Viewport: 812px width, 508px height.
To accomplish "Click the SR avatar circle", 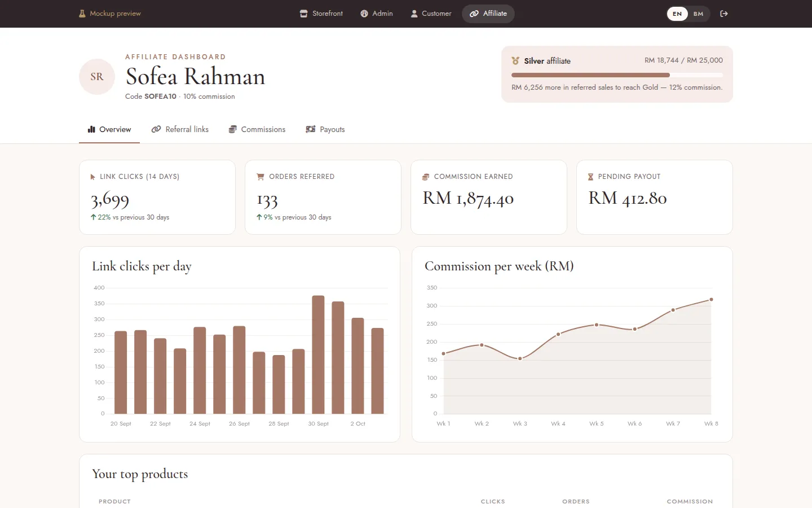I will coord(97,77).
